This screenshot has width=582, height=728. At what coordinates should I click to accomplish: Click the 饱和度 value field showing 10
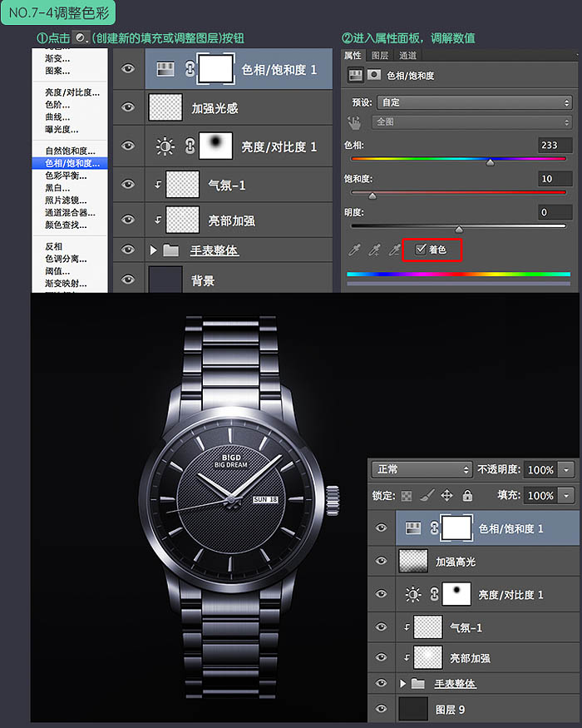tap(555, 179)
